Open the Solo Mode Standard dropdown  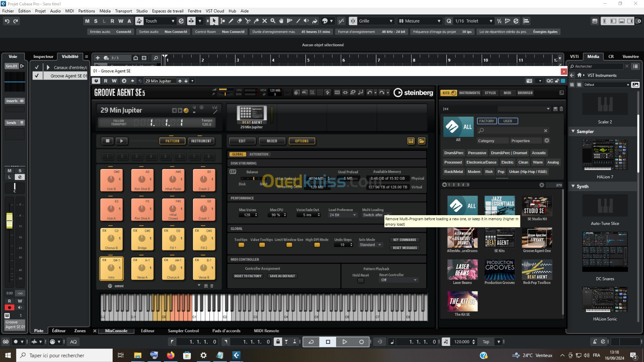pos(370,245)
